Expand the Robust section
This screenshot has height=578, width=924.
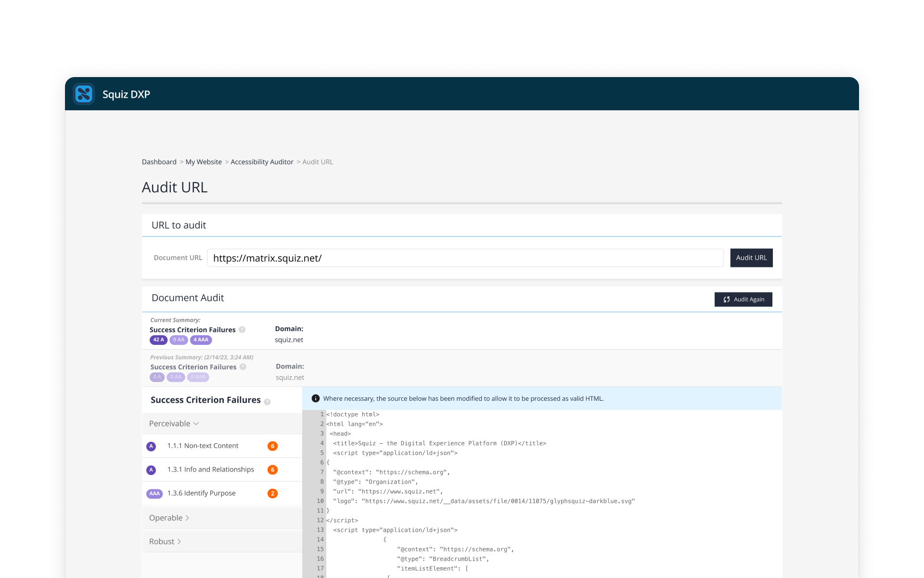coord(222,541)
